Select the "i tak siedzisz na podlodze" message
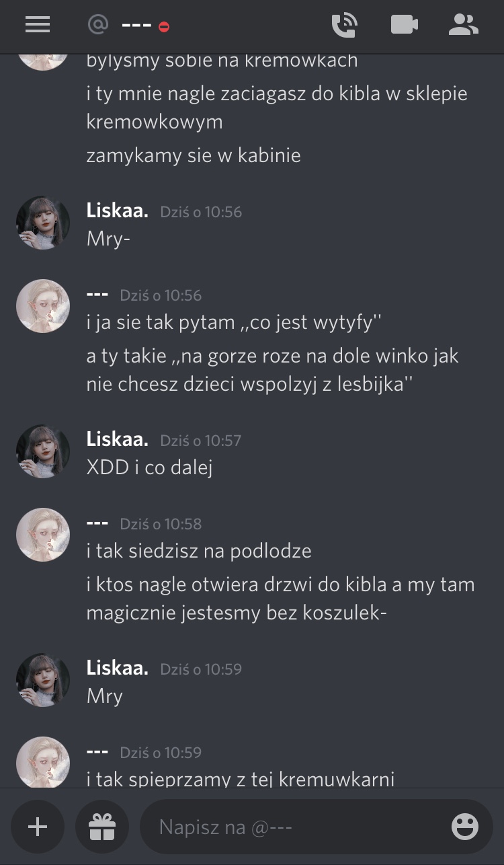Image resolution: width=504 pixels, height=865 pixels. 199,551
